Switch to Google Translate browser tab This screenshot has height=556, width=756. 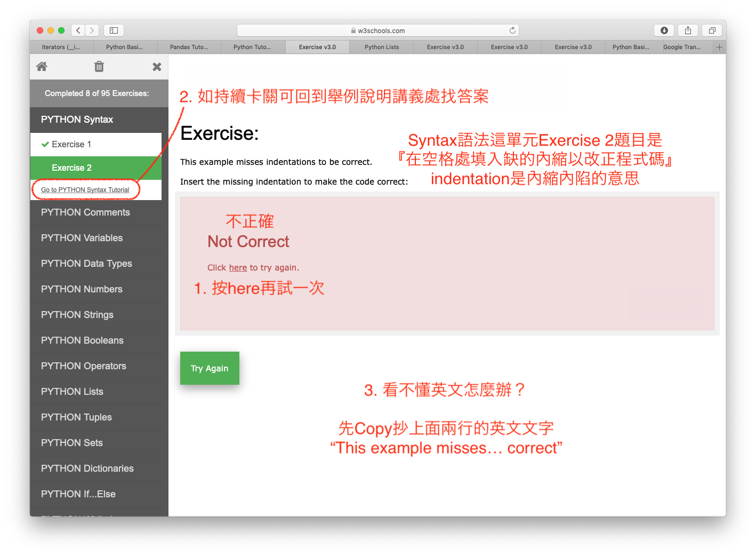pyautogui.click(x=682, y=47)
